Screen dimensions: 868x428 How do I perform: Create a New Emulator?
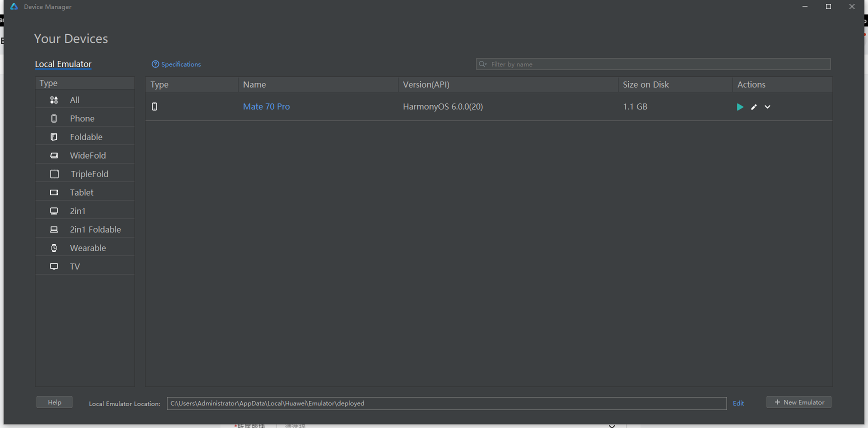799,402
